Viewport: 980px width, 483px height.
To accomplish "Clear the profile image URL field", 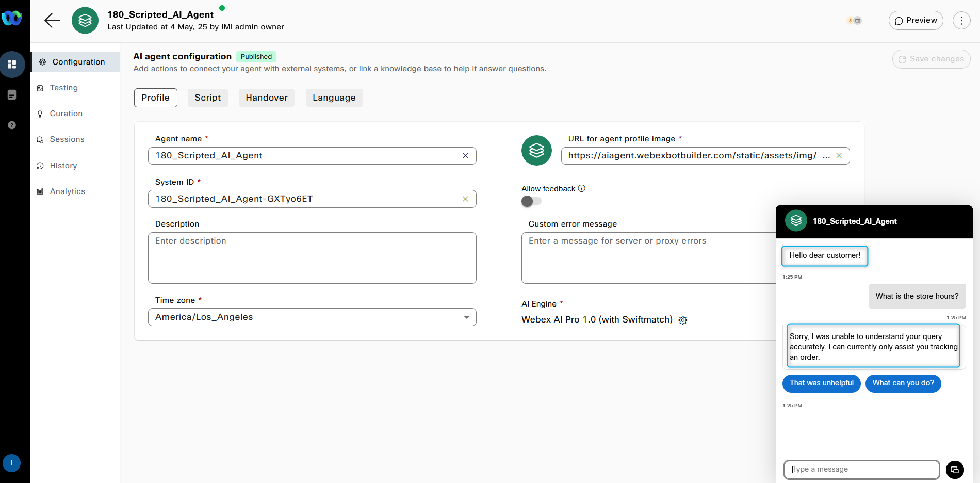I will click(839, 156).
